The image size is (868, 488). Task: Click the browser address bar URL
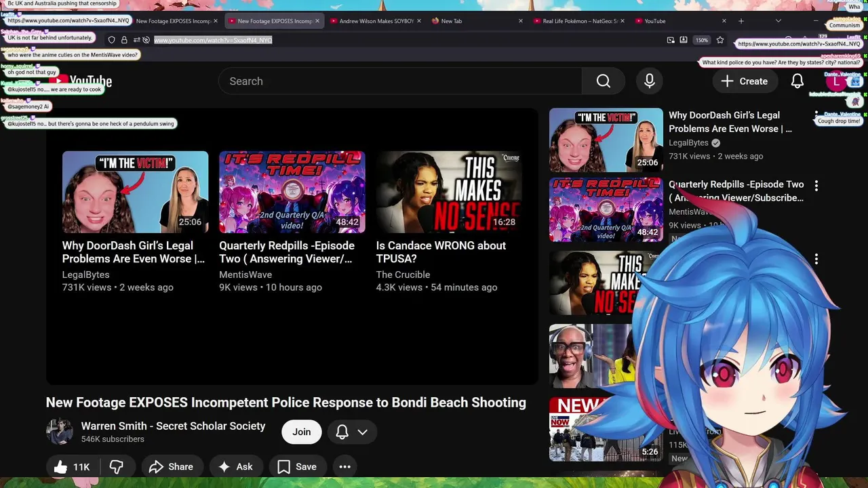point(213,40)
